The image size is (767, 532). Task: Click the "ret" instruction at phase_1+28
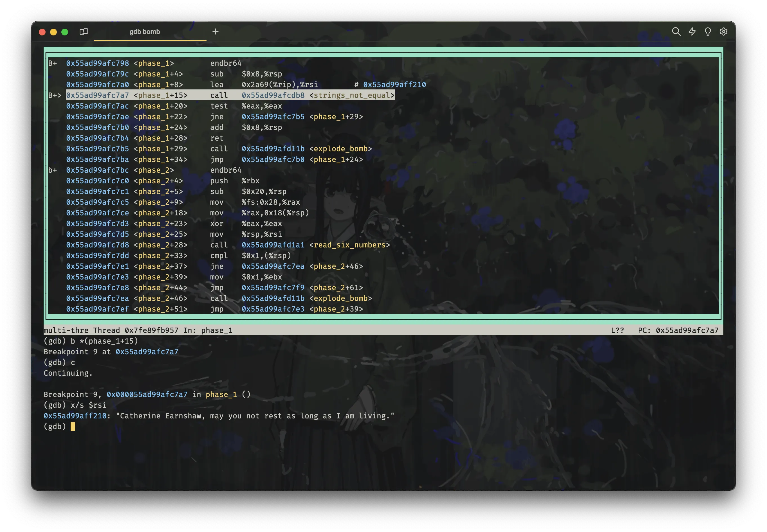[217, 138]
